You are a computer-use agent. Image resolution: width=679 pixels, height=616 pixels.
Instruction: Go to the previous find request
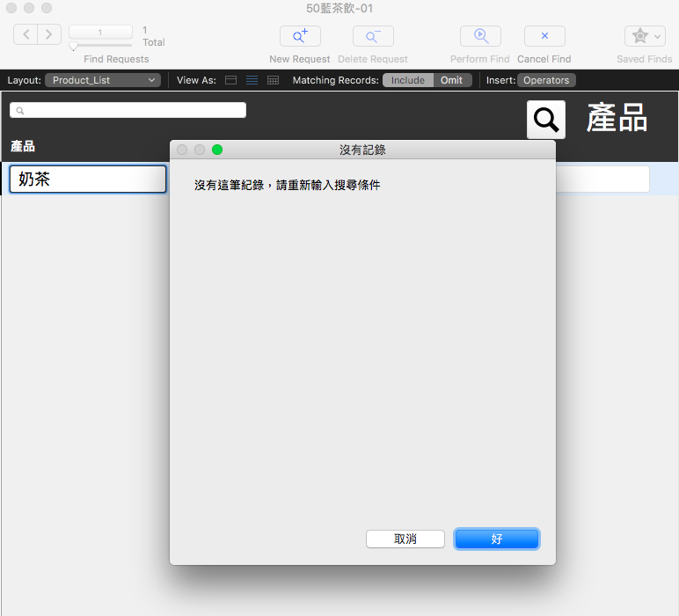click(x=26, y=34)
